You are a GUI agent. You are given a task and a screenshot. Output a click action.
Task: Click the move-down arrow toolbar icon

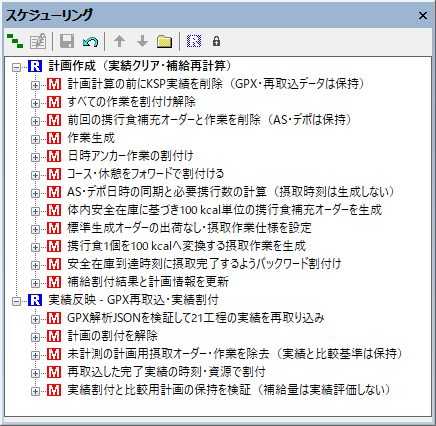[142, 41]
